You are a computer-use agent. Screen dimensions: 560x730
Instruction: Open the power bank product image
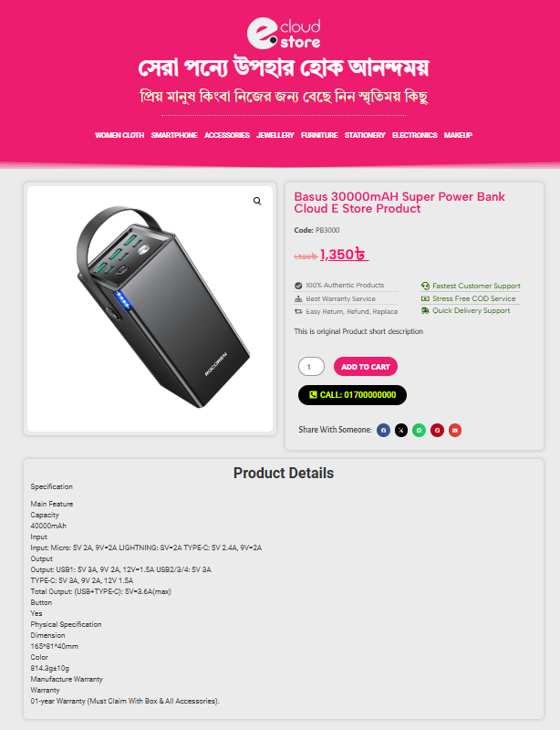pos(150,309)
